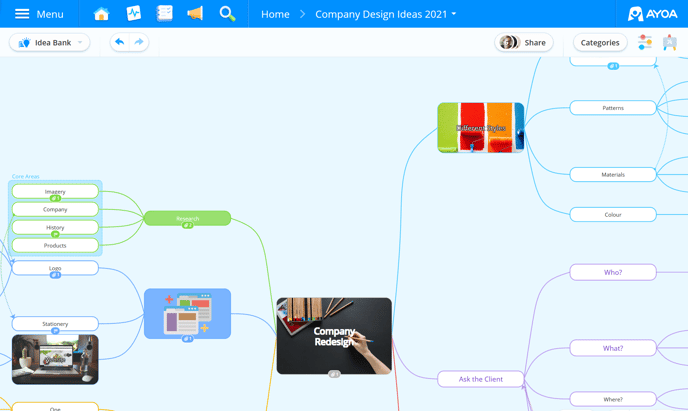
Task: Click the AYOA logo
Action: click(652, 14)
